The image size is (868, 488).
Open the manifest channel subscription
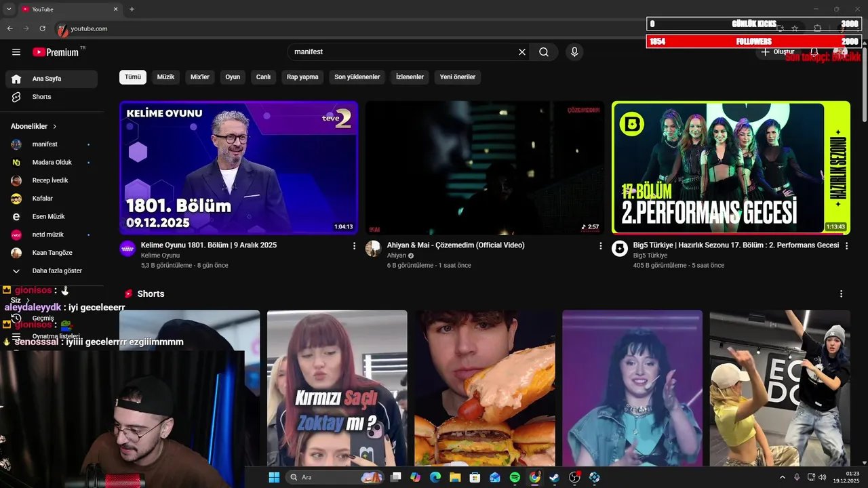(52, 144)
